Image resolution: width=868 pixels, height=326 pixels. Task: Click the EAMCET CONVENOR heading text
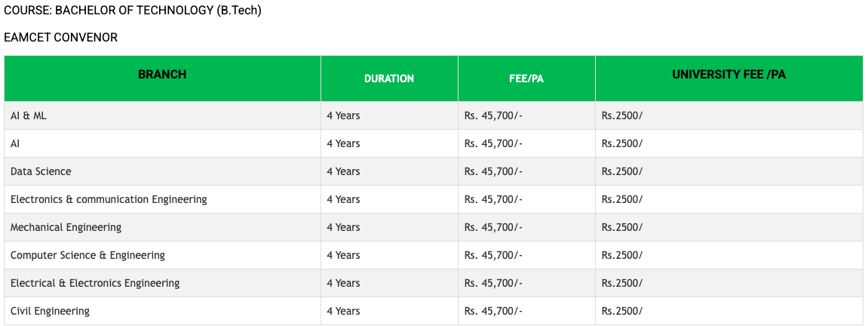click(x=61, y=37)
